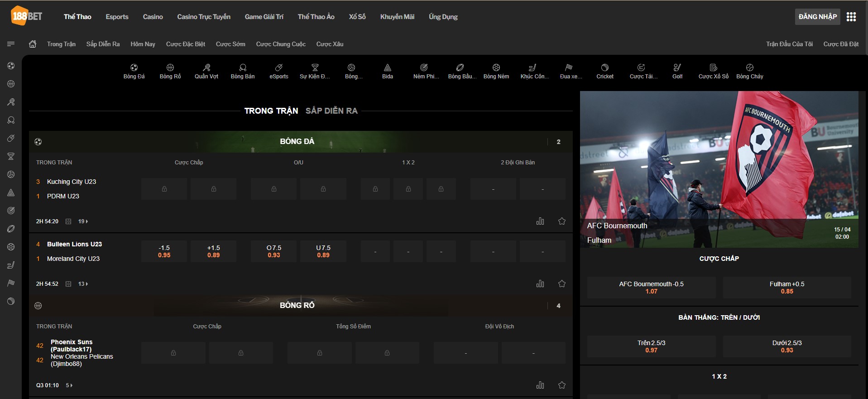Open statistics chart for Kuching City U23 match
Image resolution: width=868 pixels, height=399 pixels.
point(540,221)
